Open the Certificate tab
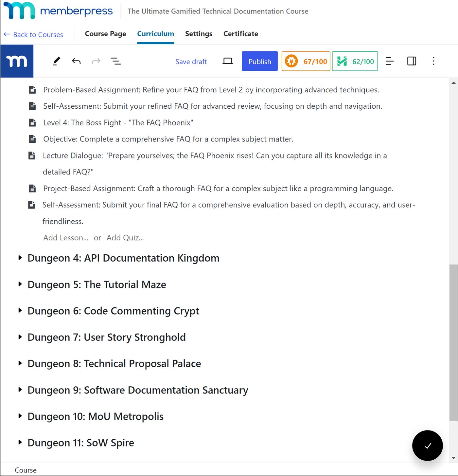 [x=241, y=34]
